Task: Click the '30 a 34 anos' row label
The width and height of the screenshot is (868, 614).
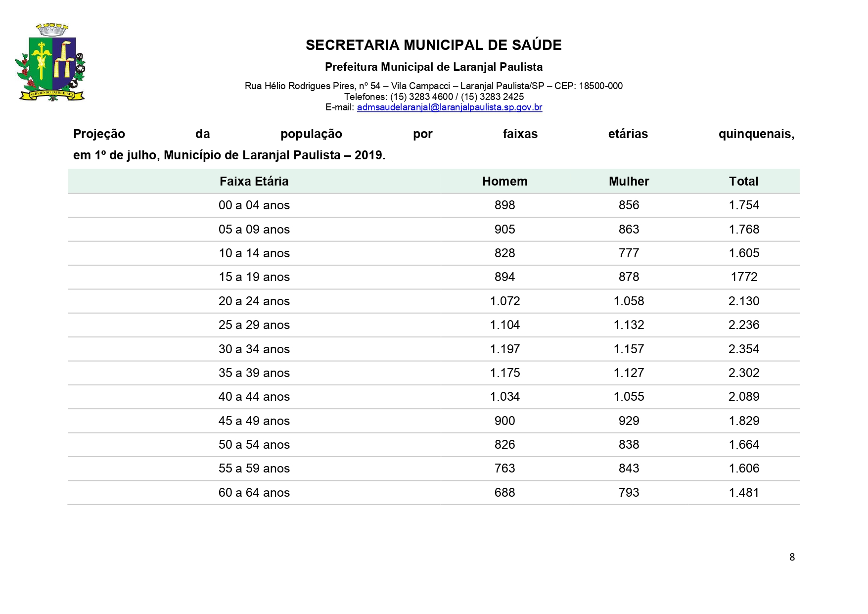Action: pyautogui.click(x=254, y=349)
